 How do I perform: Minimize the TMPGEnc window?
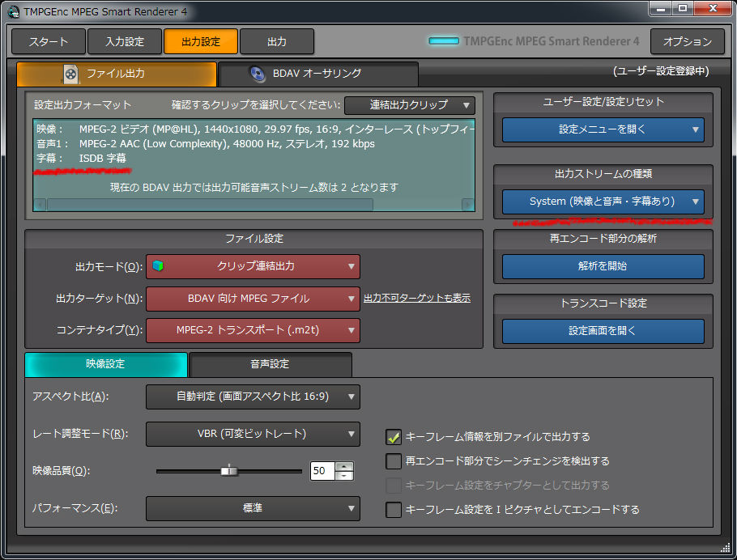661,8
